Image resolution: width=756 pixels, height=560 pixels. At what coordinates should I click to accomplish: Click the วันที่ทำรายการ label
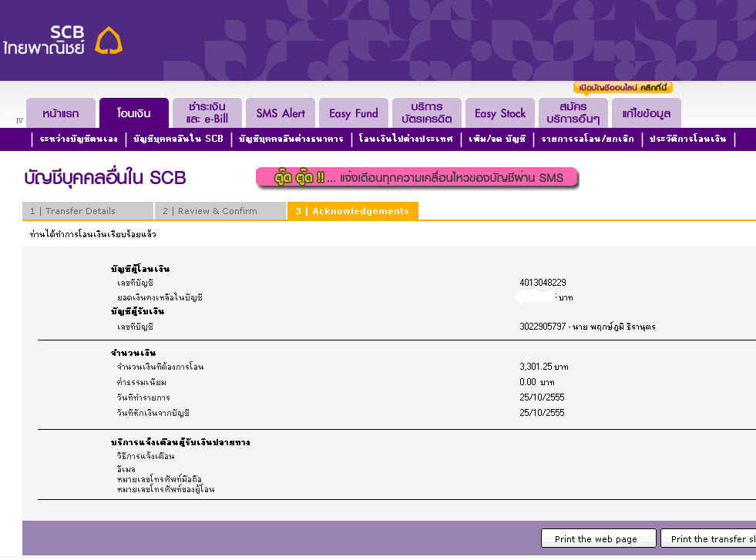(143, 398)
